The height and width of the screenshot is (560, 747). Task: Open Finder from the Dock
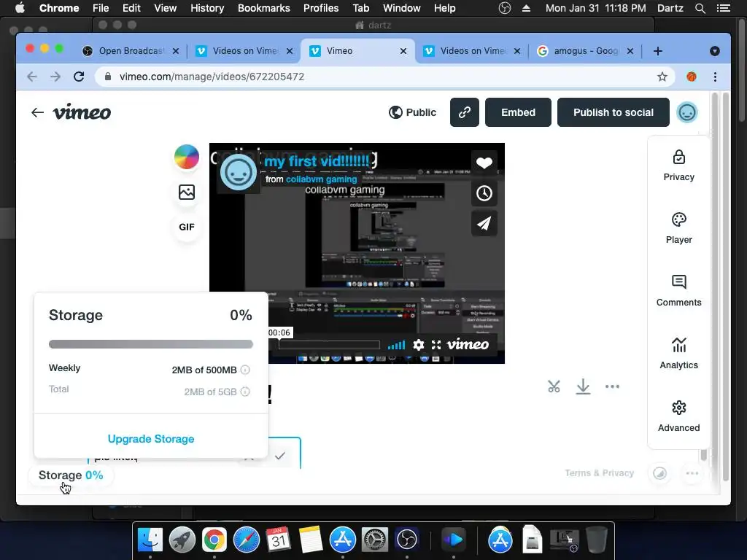click(150, 540)
